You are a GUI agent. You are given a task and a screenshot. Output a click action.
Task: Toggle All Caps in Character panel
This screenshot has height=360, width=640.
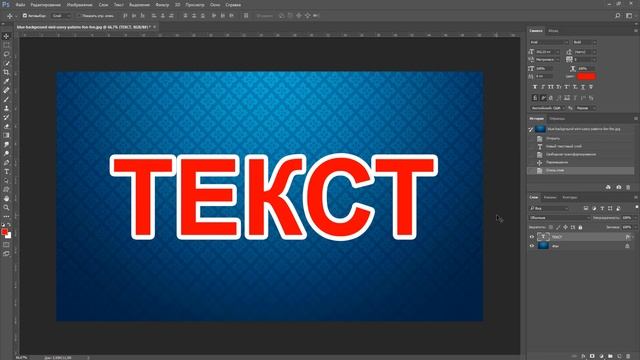551,87
